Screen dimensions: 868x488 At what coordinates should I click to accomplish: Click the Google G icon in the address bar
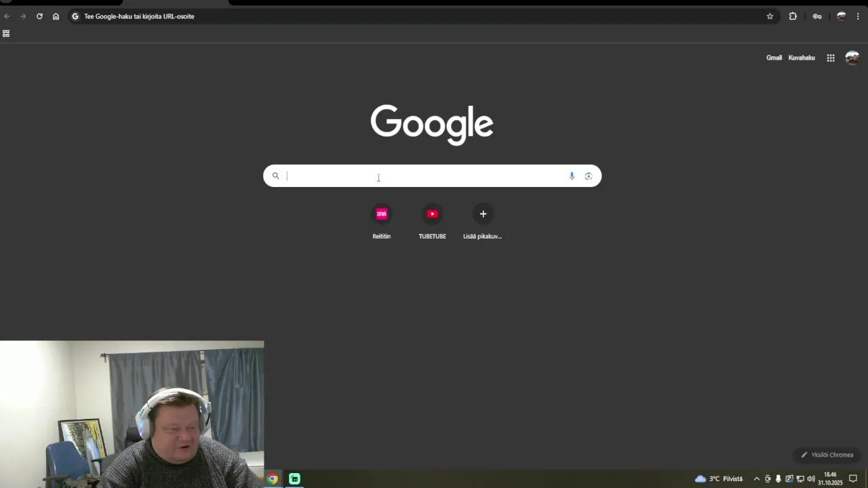tap(75, 16)
